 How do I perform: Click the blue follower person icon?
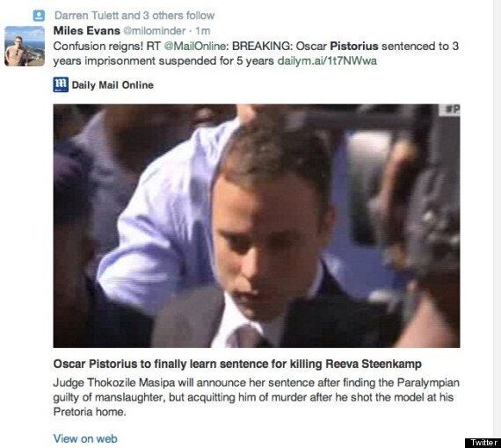point(39,15)
